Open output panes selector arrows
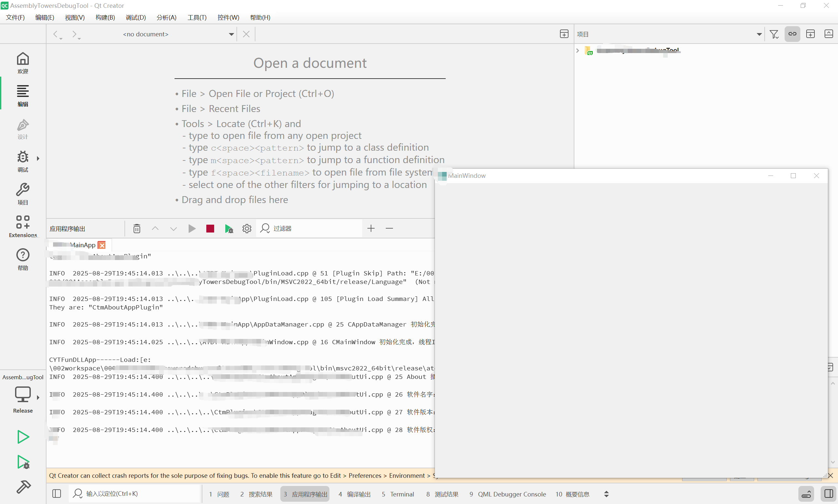 click(606, 494)
